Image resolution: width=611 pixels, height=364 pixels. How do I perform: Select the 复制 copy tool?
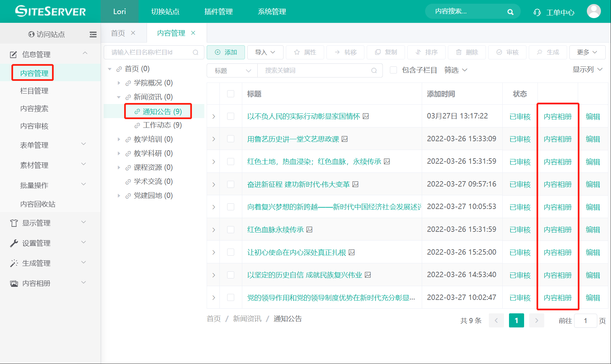tap(386, 52)
